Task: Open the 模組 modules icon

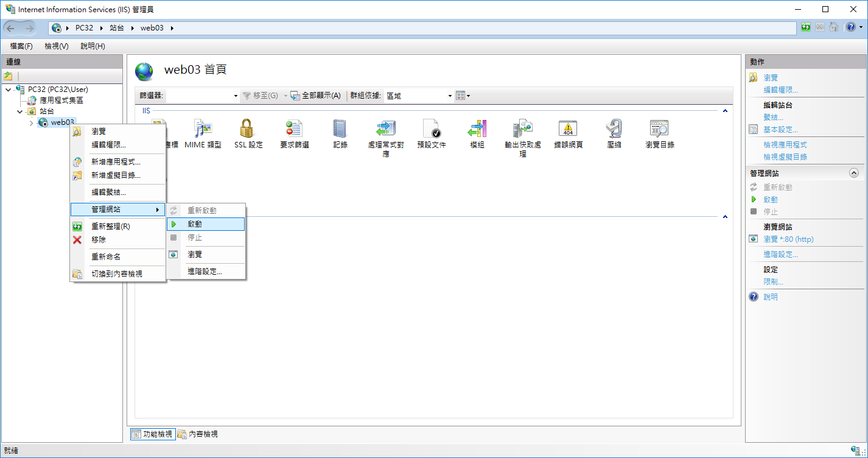Action: pos(477,129)
